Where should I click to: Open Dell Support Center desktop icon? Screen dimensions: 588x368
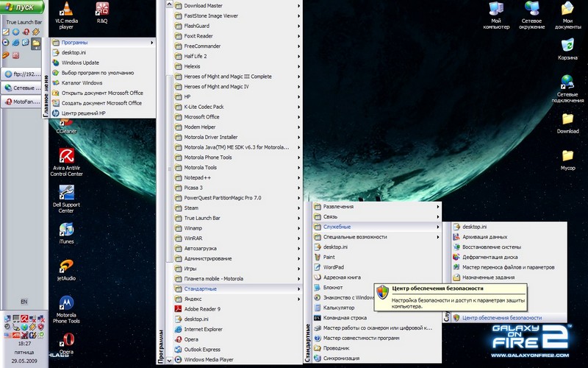(66, 199)
